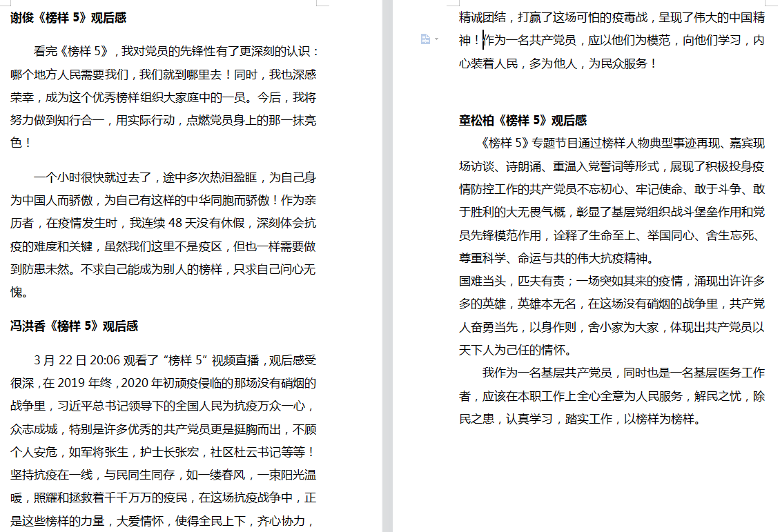Click the words "场访谈、诗朗诵"

(500, 166)
